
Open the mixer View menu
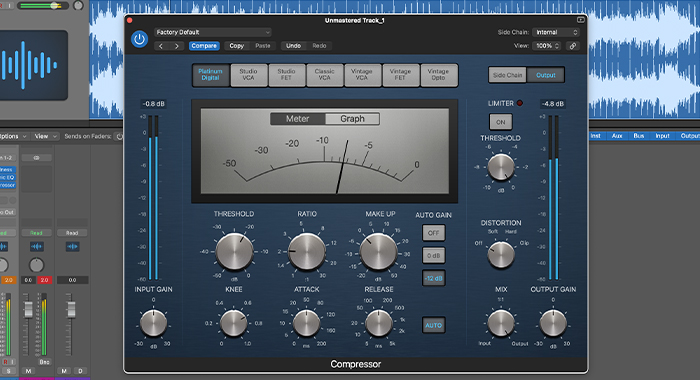46,136
